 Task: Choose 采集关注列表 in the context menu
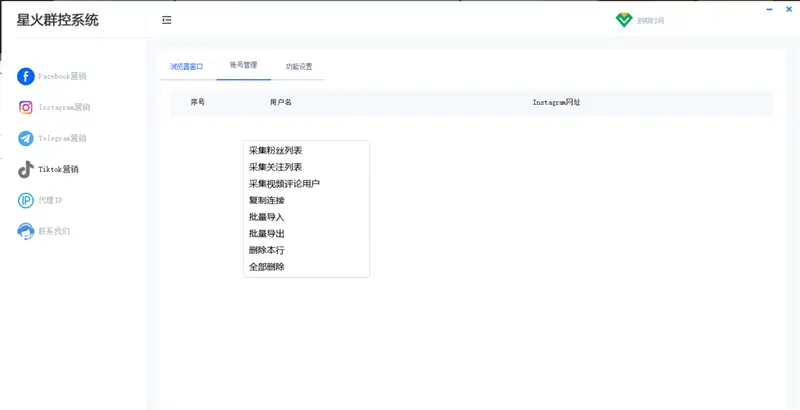point(276,167)
